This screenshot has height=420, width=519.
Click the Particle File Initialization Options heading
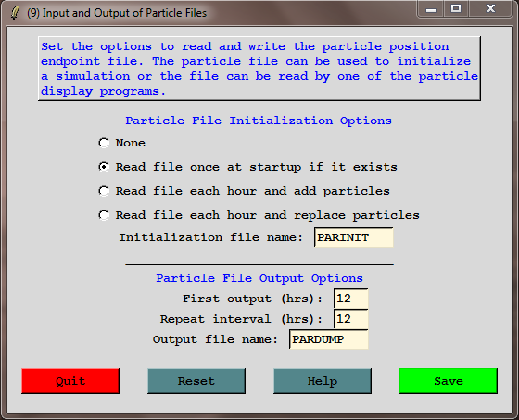259,121
